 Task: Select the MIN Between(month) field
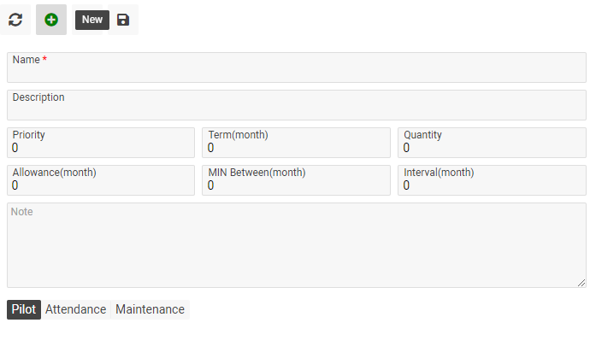tap(296, 185)
